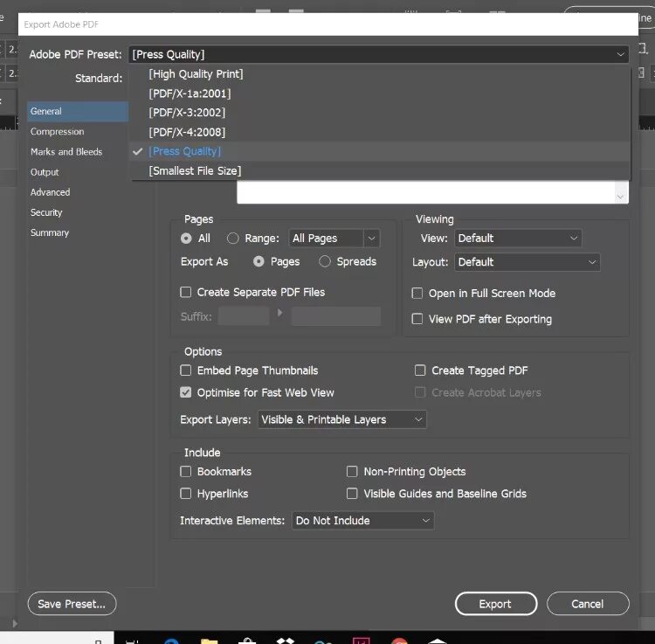
Task: View the Summary section
Action: pyautogui.click(x=49, y=232)
